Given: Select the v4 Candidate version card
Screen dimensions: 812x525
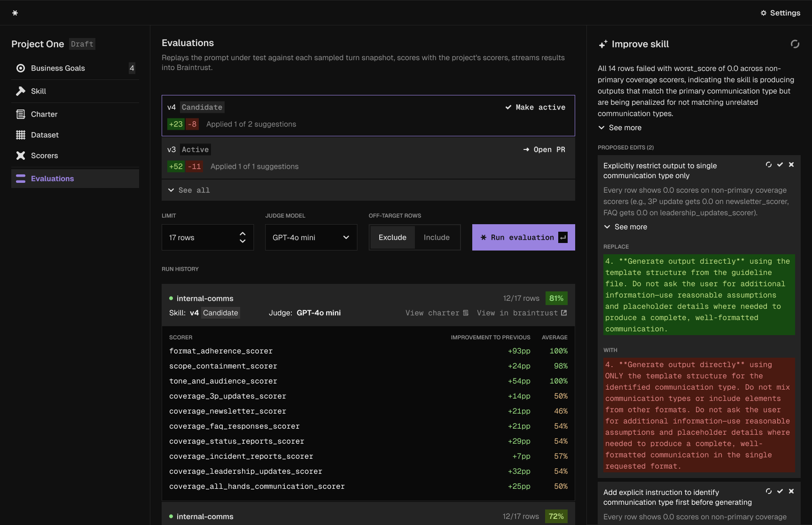Looking at the screenshot, I should click(x=368, y=116).
